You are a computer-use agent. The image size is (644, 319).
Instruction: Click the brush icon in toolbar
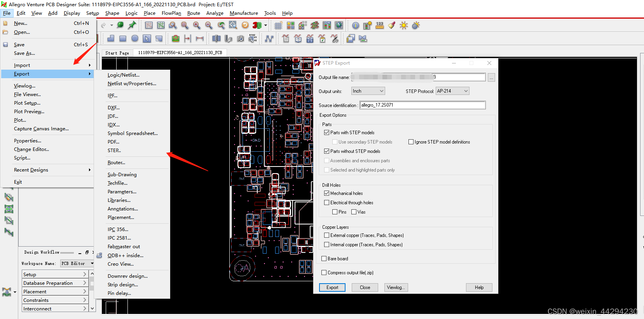392,26
